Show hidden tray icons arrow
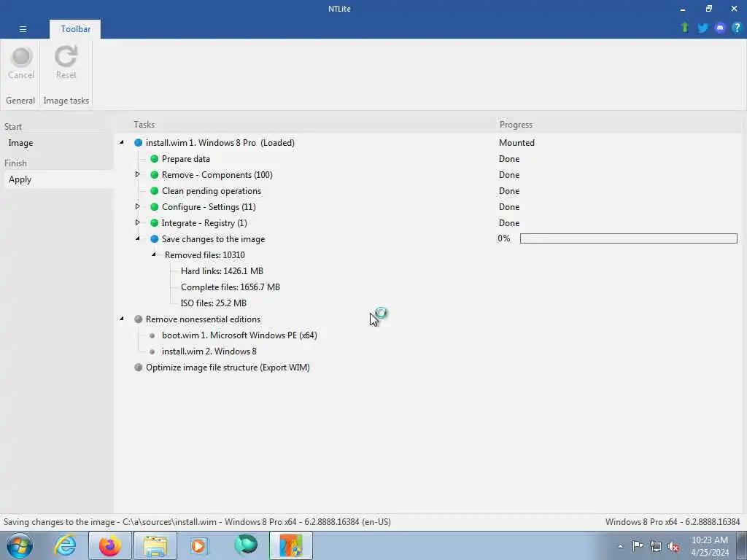The width and height of the screenshot is (747, 560). click(620, 547)
